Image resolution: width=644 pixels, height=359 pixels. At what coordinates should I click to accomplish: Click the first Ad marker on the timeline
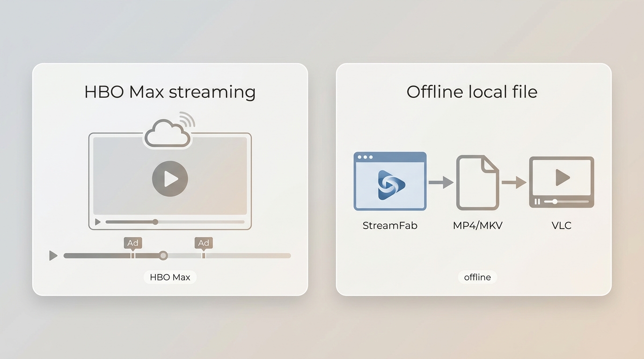pos(133,243)
